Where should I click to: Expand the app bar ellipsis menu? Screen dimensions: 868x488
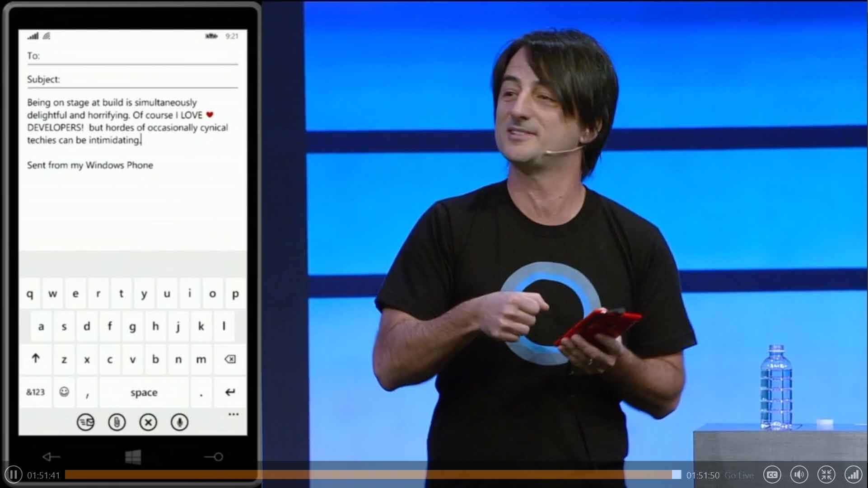coord(233,414)
